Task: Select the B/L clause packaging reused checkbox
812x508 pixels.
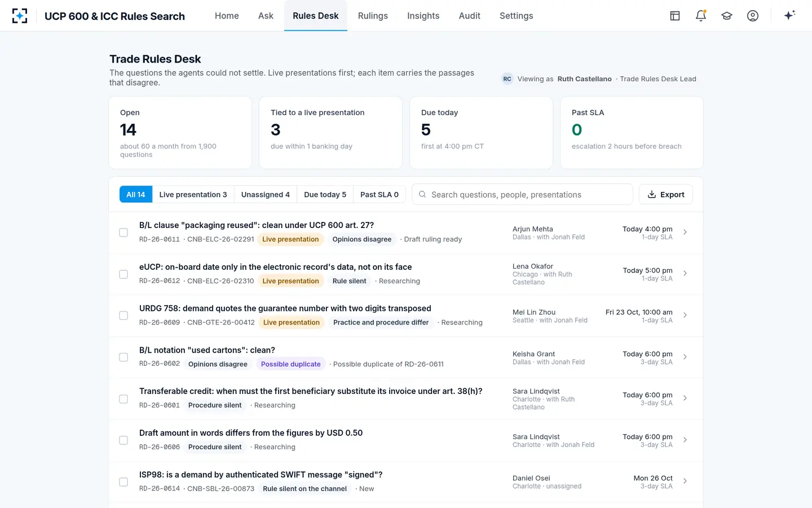Action: 123,233
